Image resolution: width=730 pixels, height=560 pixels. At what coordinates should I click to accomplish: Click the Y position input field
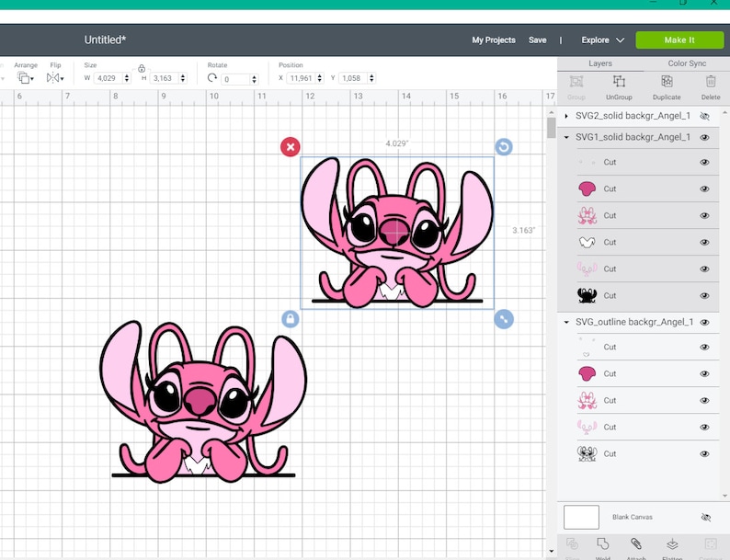click(353, 78)
